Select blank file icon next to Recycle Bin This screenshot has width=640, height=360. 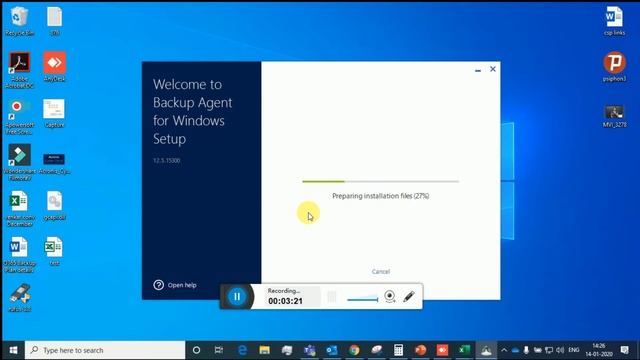click(x=54, y=21)
